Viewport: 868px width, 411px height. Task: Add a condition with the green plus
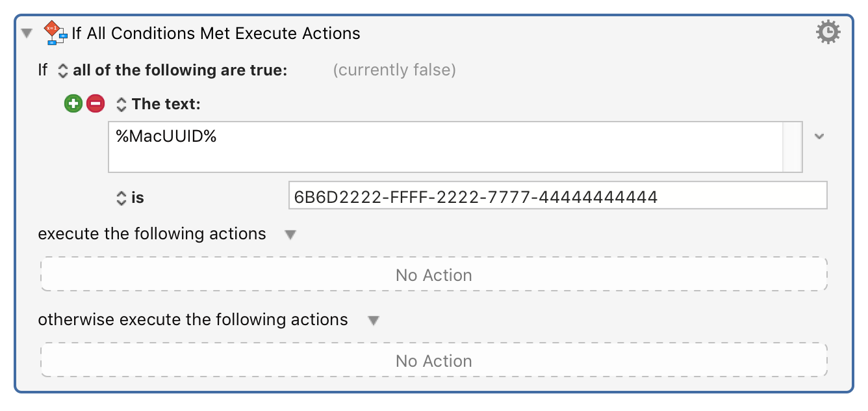(x=73, y=103)
